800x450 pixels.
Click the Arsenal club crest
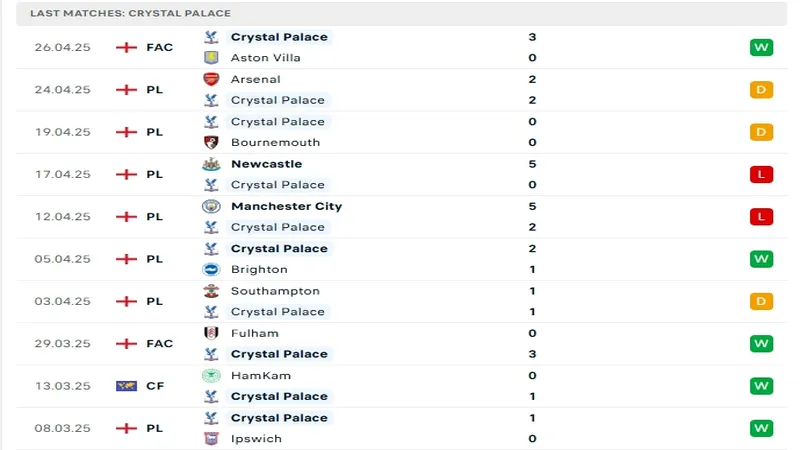(x=211, y=79)
